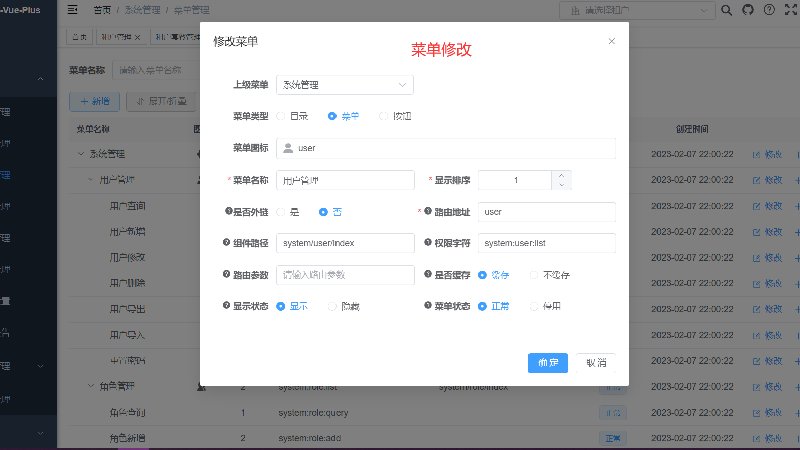Viewport: 800px width, 450px height.
Task: Click the edit icon in the 用户查询 row
Action: coord(756,207)
